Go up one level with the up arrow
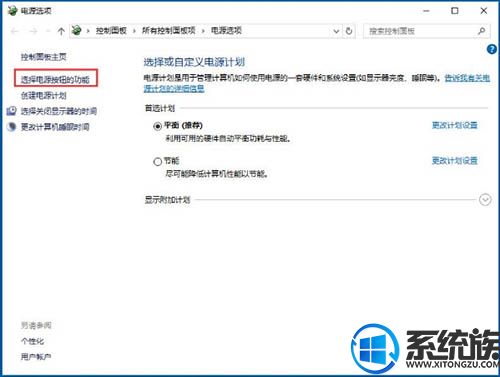Image resolution: width=500 pixels, height=377 pixels. click(x=61, y=31)
